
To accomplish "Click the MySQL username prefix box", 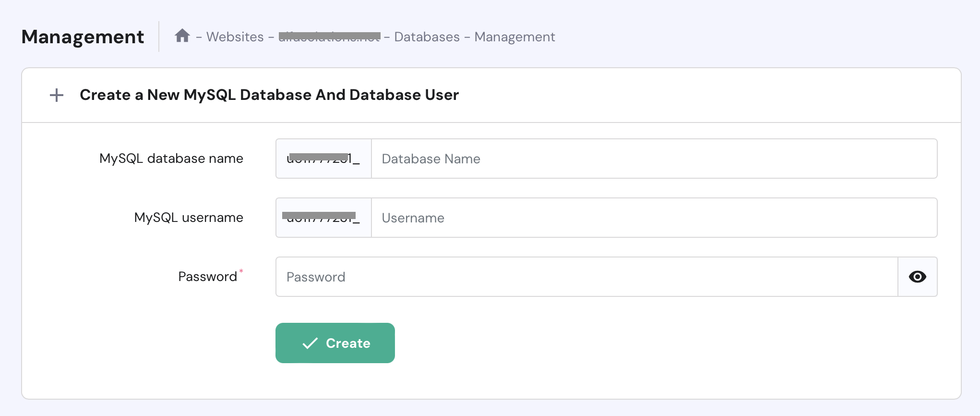I will tap(323, 218).
